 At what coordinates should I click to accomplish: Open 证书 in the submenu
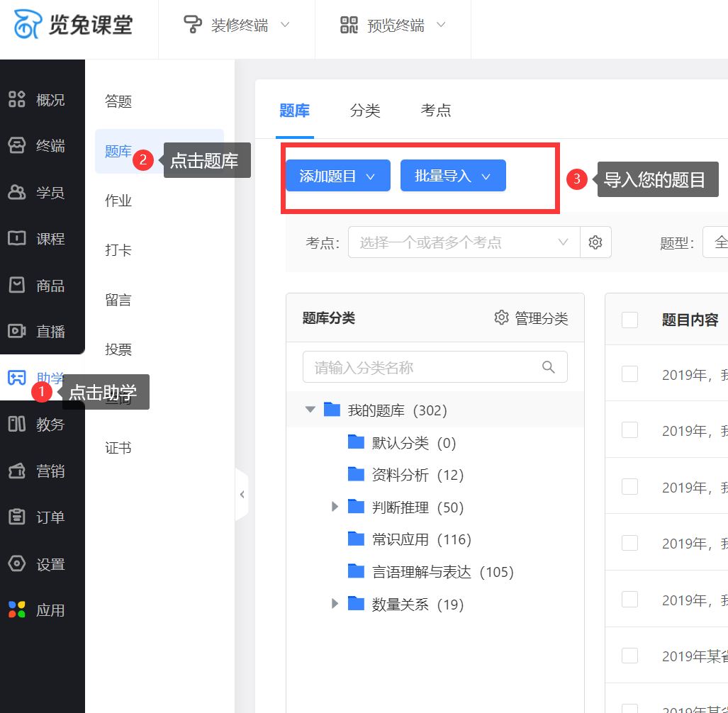click(118, 448)
